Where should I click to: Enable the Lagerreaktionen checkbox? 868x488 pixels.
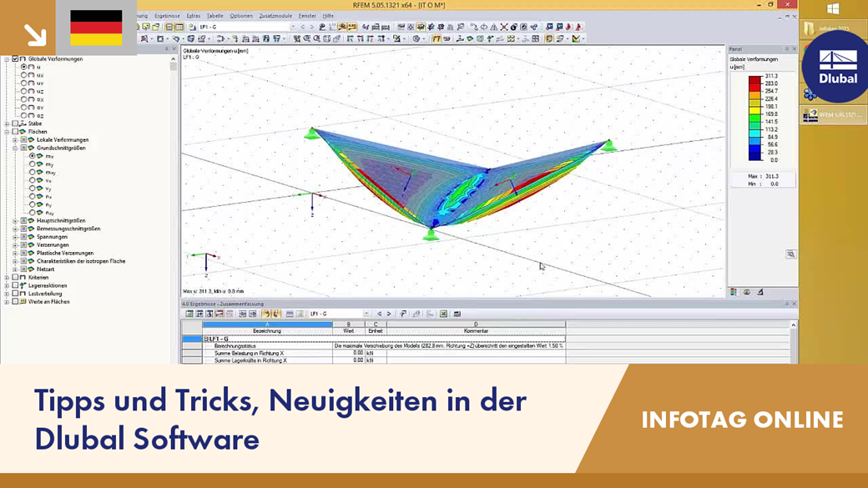(15, 285)
